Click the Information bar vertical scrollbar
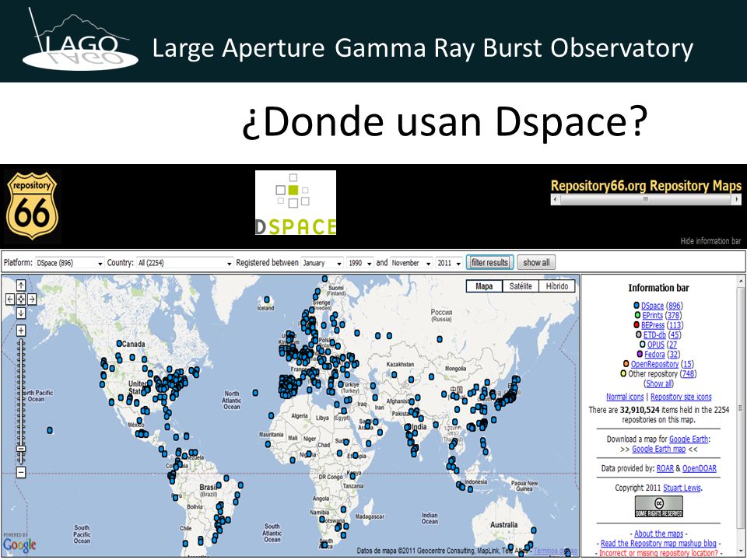This screenshot has height=560, width=747. pyautogui.click(x=741, y=415)
